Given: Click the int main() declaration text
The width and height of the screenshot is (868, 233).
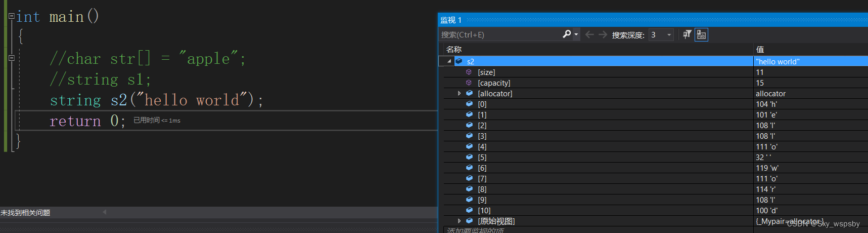Looking at the screenshot, I should pyautogui.click(x=58, y=17).
